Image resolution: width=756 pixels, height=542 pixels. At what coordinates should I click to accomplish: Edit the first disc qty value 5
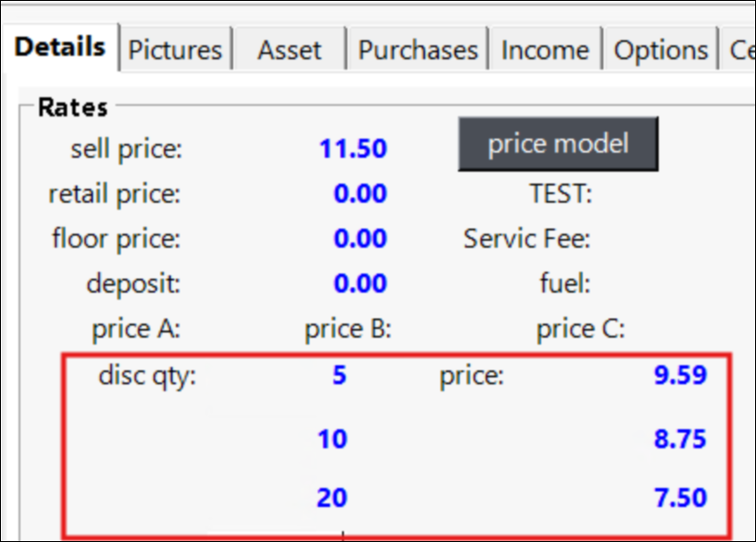337,376
